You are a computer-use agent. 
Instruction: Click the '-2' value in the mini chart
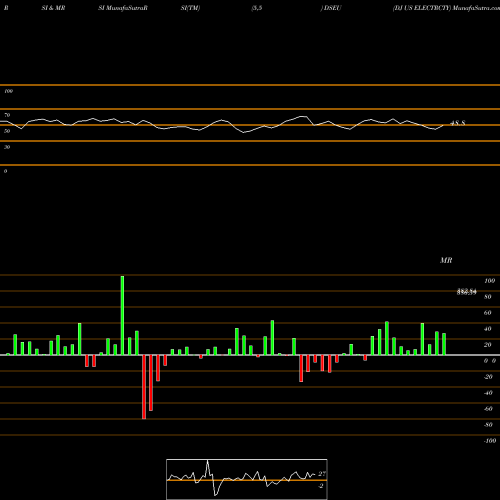point(321,486)
